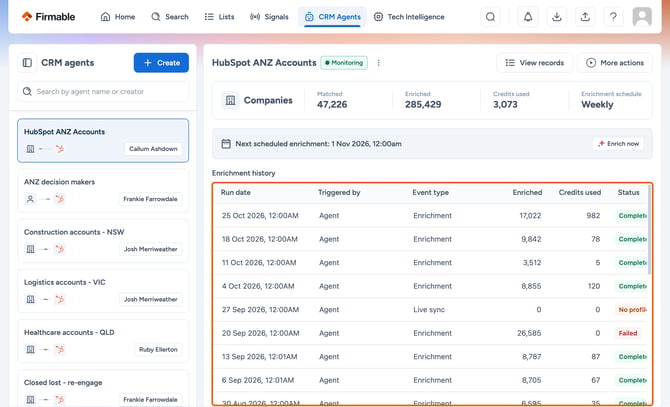Click the No profile status badge

(x=632, y=310)
